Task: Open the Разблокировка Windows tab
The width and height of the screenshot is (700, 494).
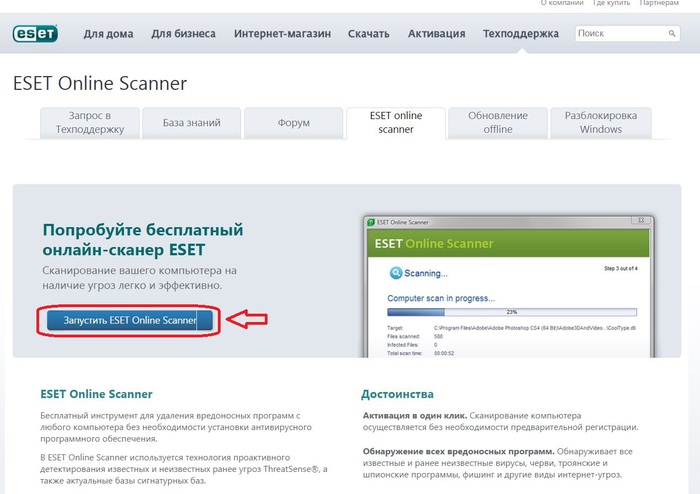Action: click(601, 123)
